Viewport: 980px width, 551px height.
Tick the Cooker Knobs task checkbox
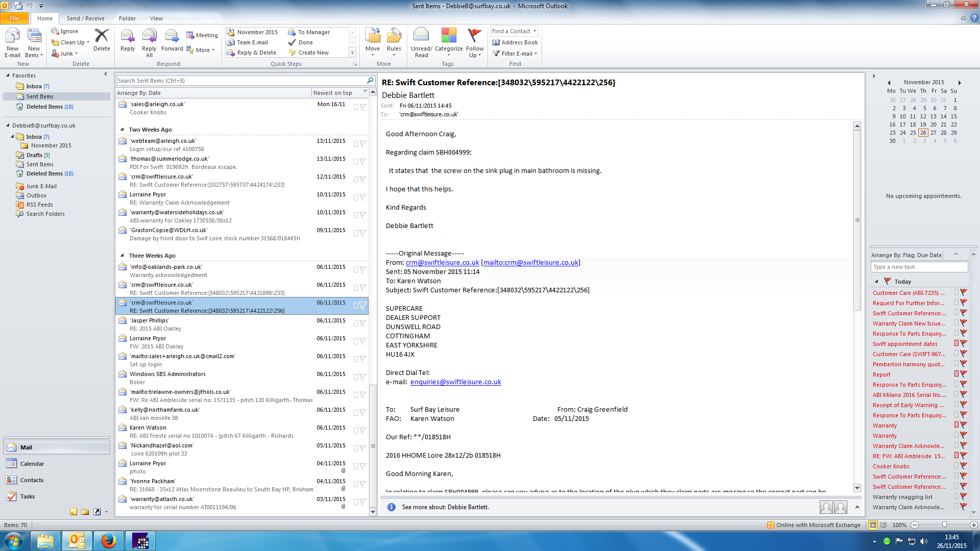pyautogui.click(x=957, y=466)
